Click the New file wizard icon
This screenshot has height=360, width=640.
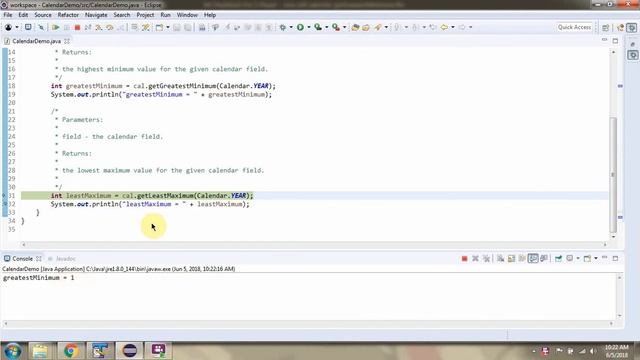[159, 27]
